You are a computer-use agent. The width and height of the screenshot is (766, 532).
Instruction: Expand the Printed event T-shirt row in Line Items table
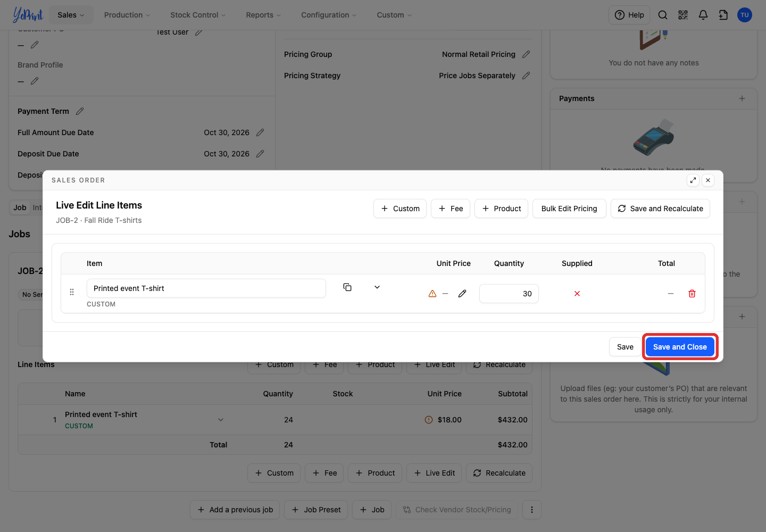[221, 420]
